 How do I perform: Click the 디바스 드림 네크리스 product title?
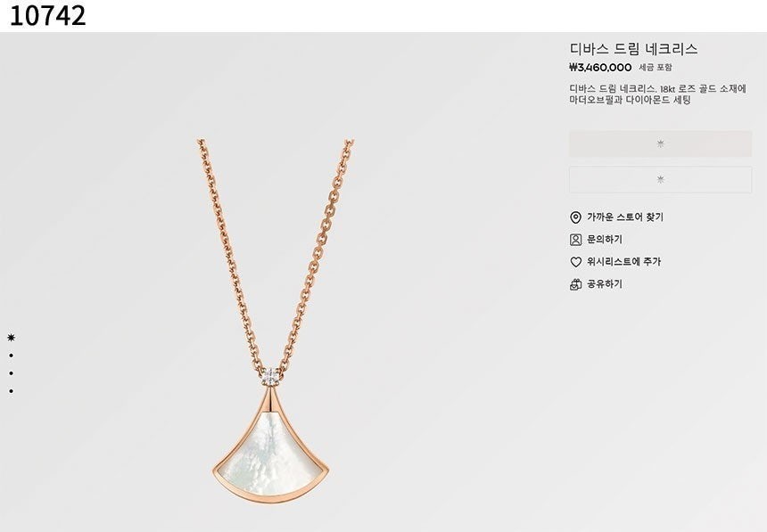pyautogui.click(x=633, y=49)
